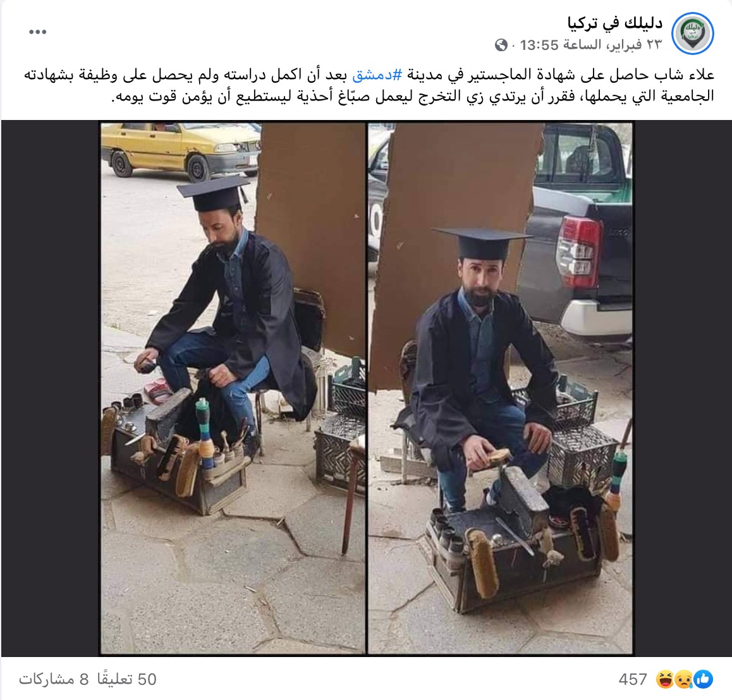Click the Arabic post caption text
Viewport: 732px width, 700px height.
(x=369, y=85)
